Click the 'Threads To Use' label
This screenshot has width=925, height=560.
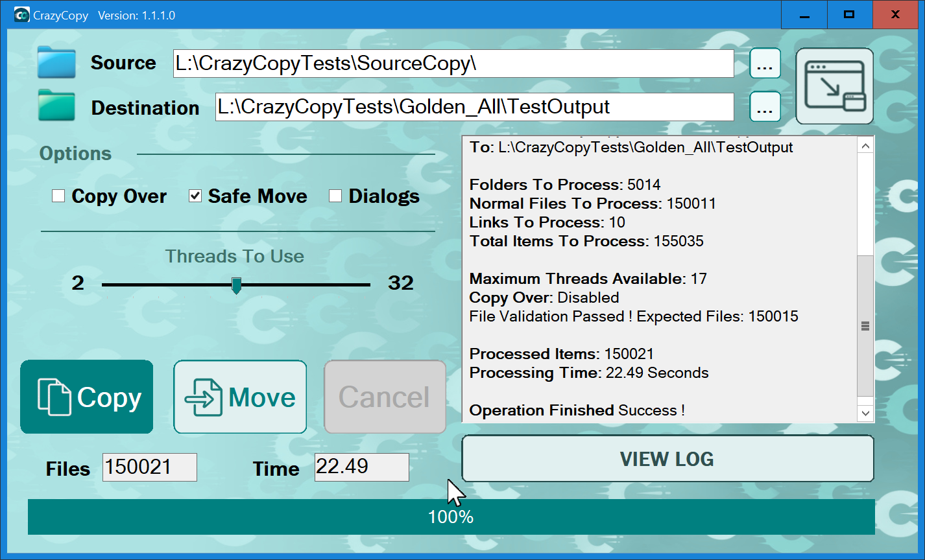[235, 256]
